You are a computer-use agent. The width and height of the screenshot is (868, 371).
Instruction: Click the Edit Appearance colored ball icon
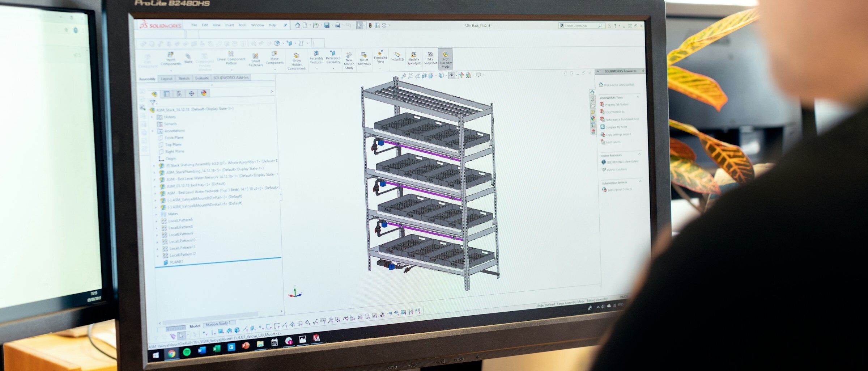tap(461, 75)
